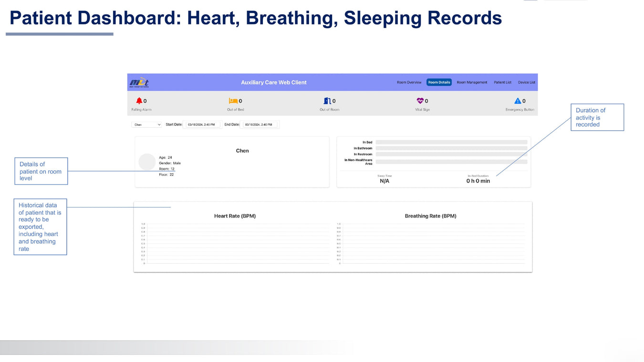
Task: Click the In Non-Healthcare Area bar
Action: (x=451, y=162)
